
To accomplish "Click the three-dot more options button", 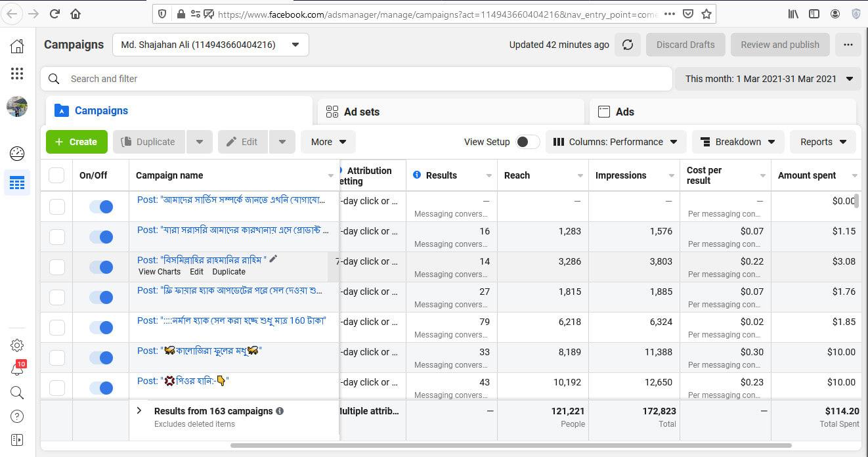I will (848, 45).
